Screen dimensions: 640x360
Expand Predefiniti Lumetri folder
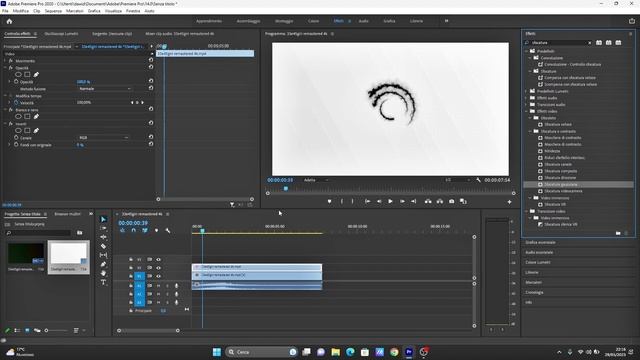pyautogui.click(x=527, y=91)
